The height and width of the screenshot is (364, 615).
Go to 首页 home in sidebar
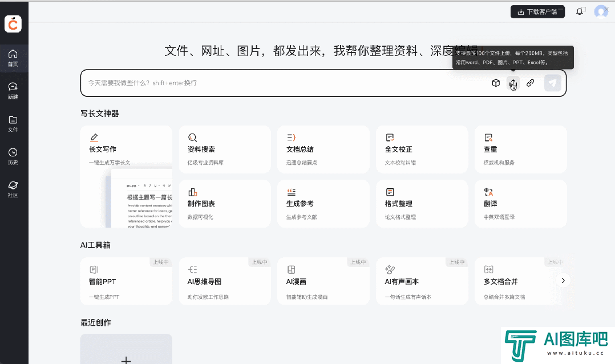click(x=13, y=58)
